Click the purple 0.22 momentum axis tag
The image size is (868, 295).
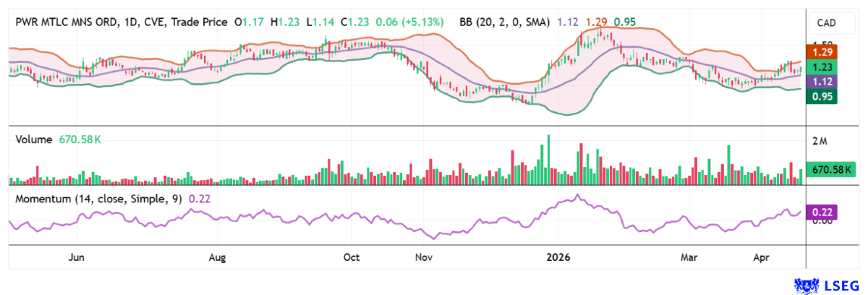coord(822,211)
